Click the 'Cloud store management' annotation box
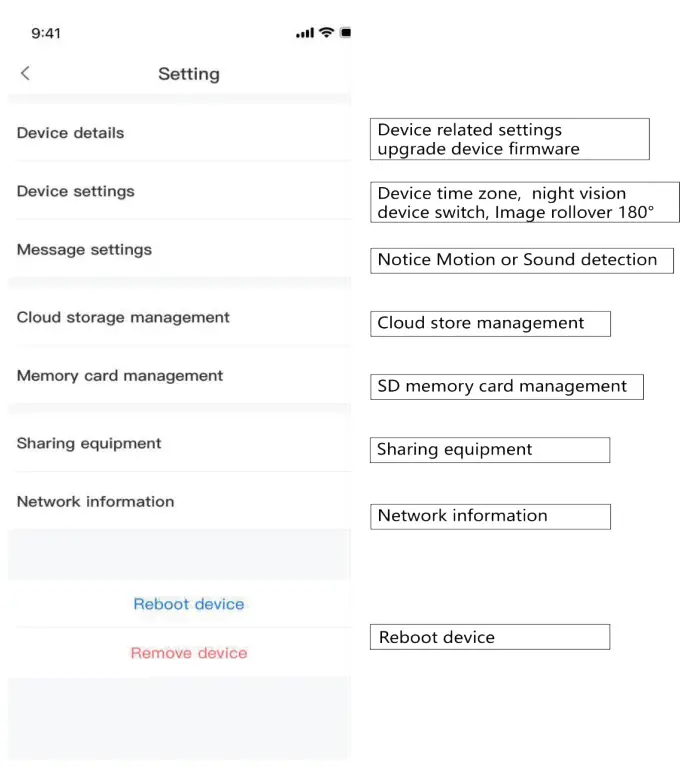The width and height of the screenshot is (692, 767). [x=489, y=323]
